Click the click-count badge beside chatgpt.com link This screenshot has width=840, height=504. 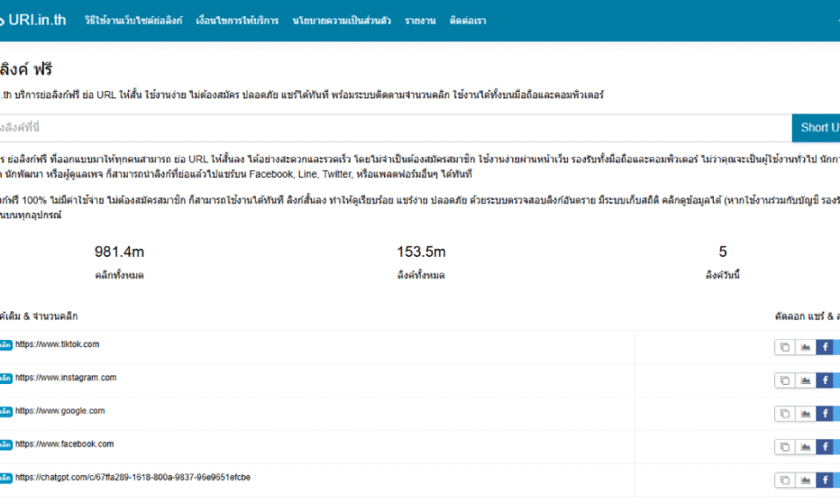coord(6,478)
